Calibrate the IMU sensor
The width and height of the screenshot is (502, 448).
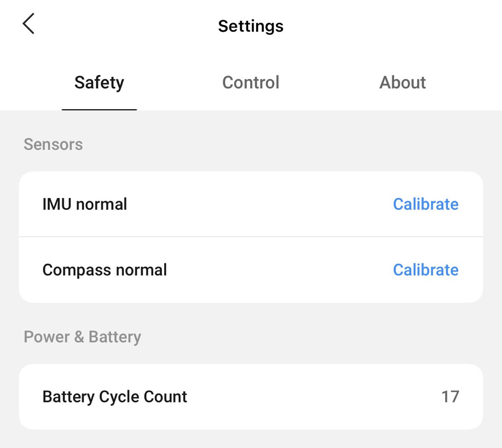(x=425, y=204)
